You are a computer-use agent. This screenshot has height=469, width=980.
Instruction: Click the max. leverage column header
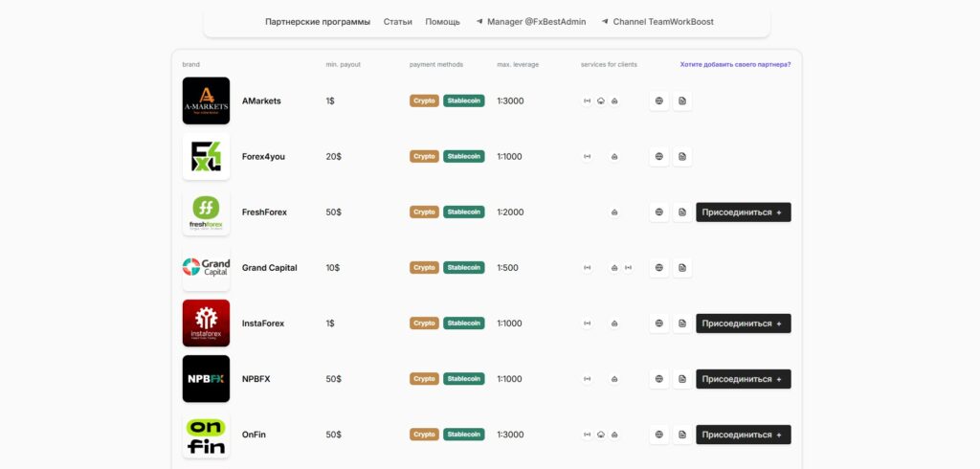tap(518, 64)
